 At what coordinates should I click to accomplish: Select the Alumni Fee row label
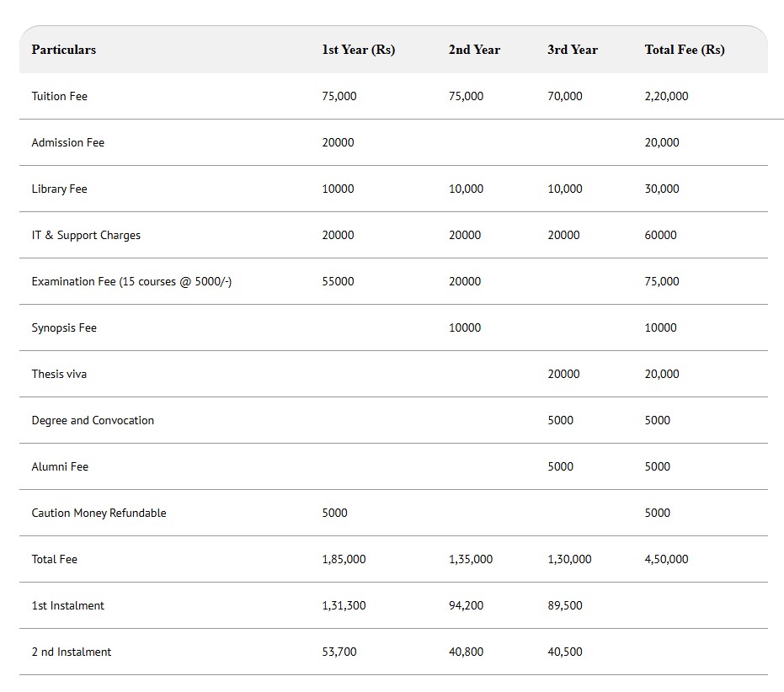coord(60,466)
